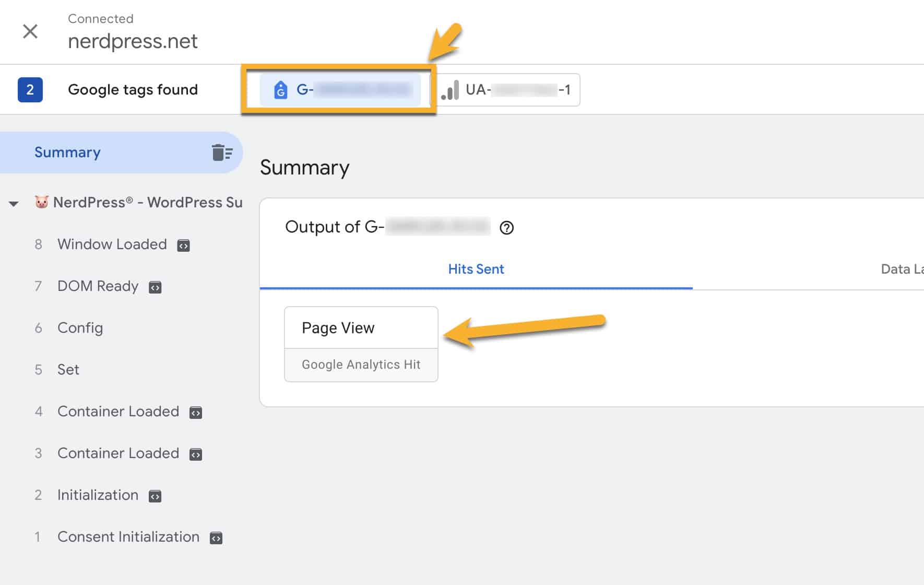The width and height of the screenshot is (924, 585).
Task: Click the code icon beside Consent Initialization
Action: [x=217, y=537]
